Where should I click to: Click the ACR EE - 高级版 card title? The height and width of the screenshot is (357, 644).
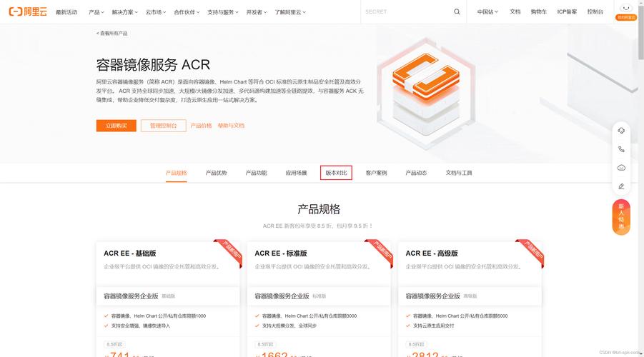432,253
